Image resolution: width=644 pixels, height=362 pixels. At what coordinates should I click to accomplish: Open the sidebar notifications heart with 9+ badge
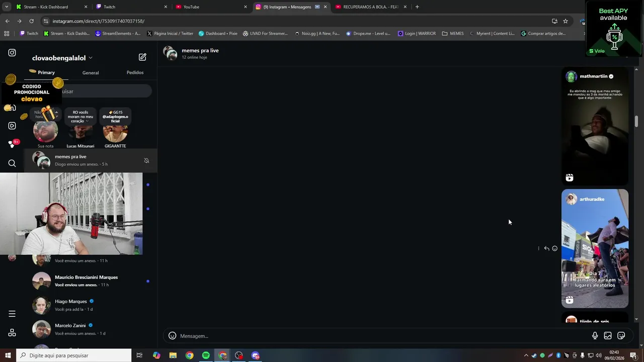(12, 144)
